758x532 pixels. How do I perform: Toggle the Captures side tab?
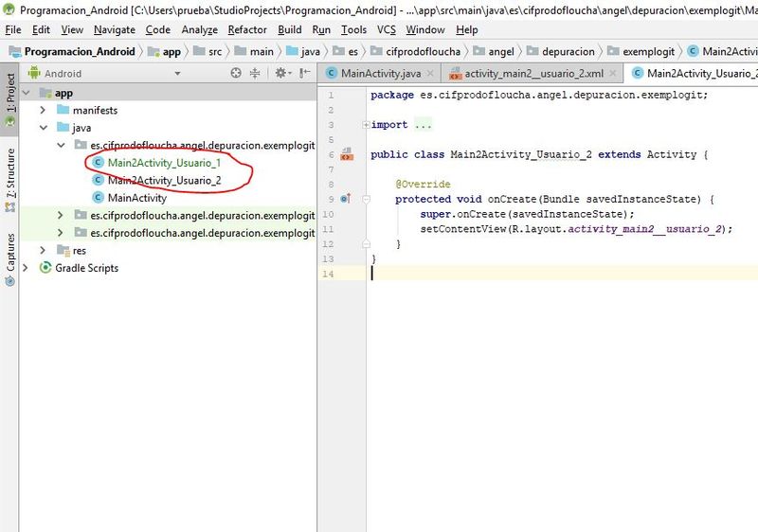coord(10,259)
